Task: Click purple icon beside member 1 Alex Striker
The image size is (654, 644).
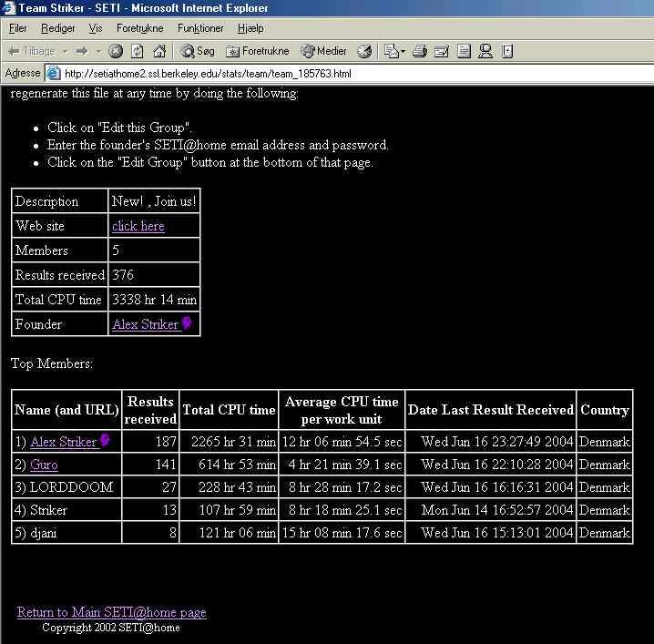Action: 105,441
